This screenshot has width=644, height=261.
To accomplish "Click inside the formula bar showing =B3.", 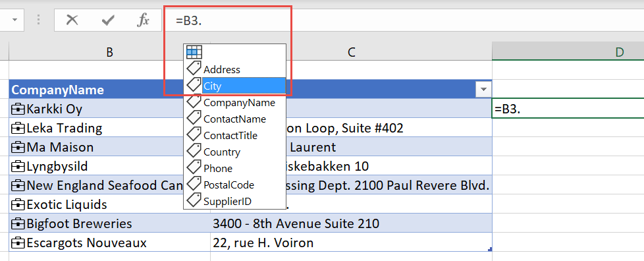I will (x=402, y=20).
